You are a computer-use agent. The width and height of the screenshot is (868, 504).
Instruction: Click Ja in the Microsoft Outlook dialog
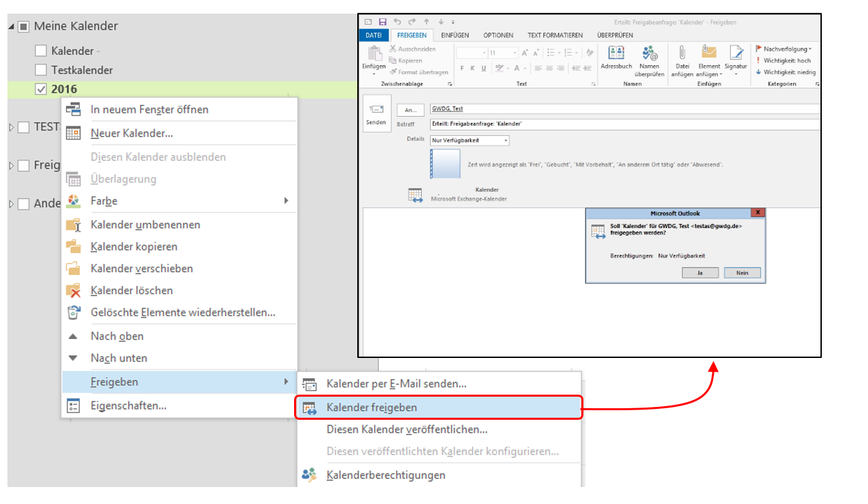pyautogui.click(x=699, y=272)
